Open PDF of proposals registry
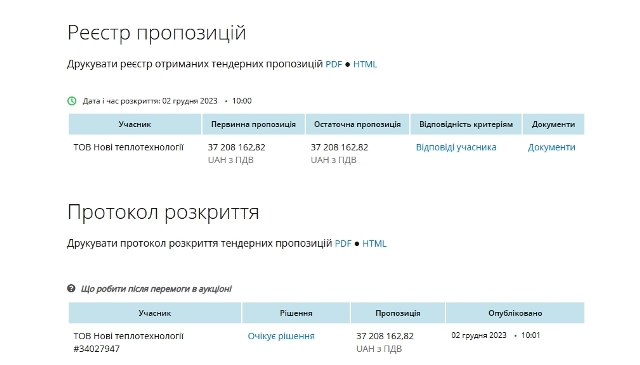640x365 pixels. 333,64
